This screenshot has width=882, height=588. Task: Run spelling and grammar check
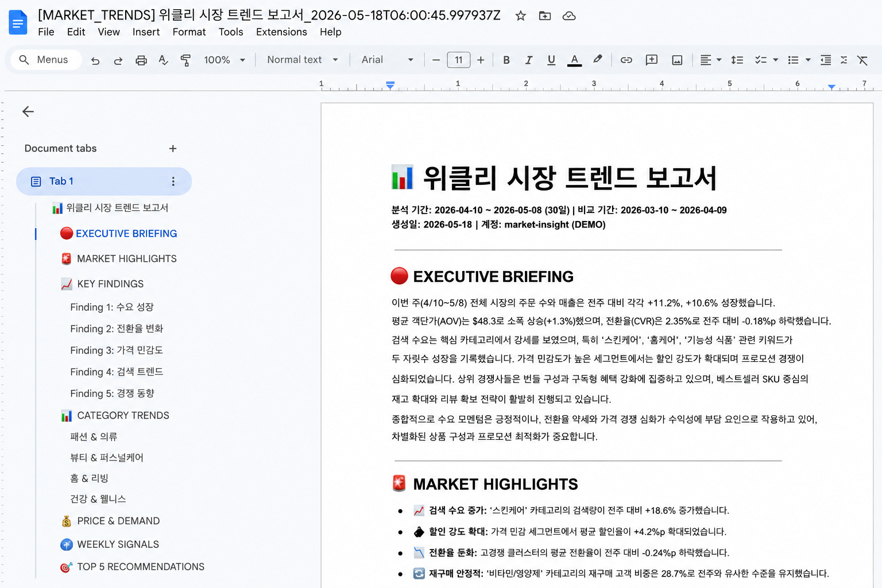pyautogui.click(x=164, y=60)
